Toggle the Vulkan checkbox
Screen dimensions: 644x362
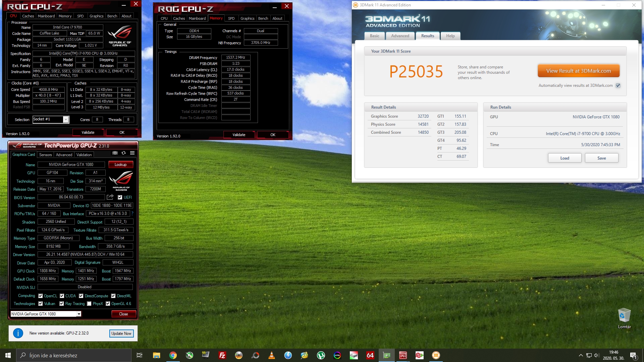(x=41, y=304)
